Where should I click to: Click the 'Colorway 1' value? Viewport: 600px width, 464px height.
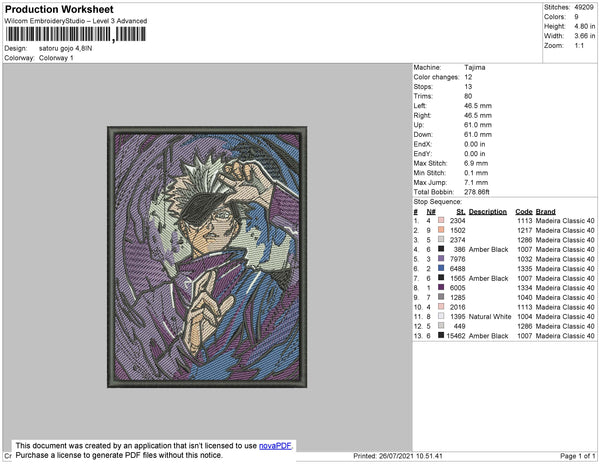click(x=56, y=58)
